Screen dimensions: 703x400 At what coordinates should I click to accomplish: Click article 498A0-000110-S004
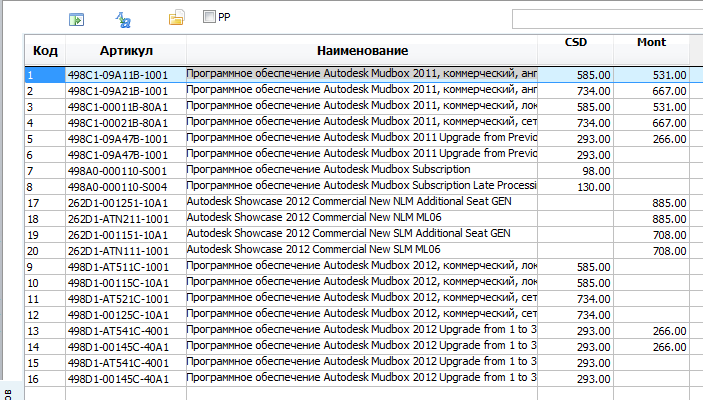[117, 187]
